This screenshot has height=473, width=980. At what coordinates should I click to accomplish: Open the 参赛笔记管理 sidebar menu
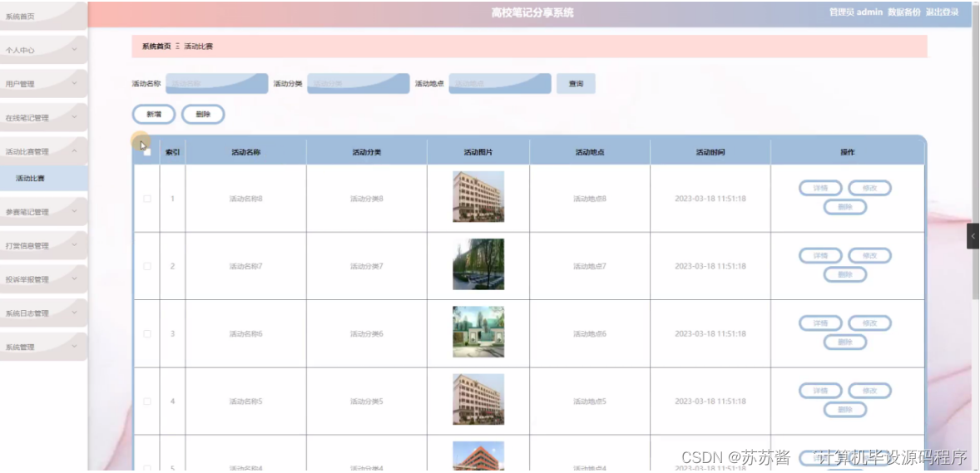point(44,212)
